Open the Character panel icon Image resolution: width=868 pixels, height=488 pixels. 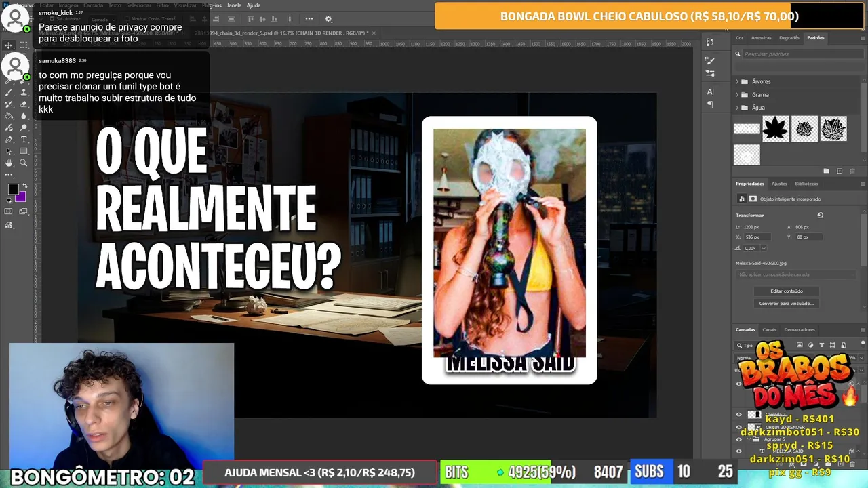tap(710, 91)
